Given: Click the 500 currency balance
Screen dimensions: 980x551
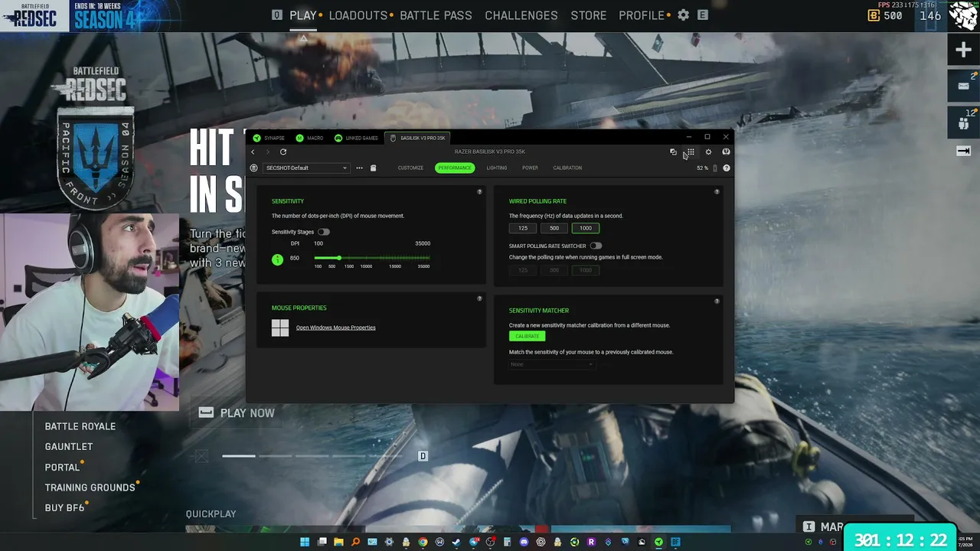Looking at the screenshot, I should point(885,15).
